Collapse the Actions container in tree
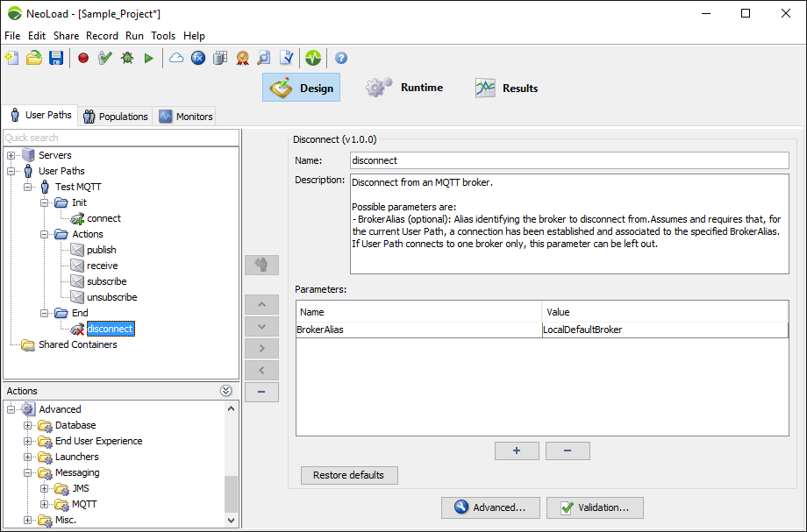This screenshot has width=807, height=532. [x=44, y=234]
